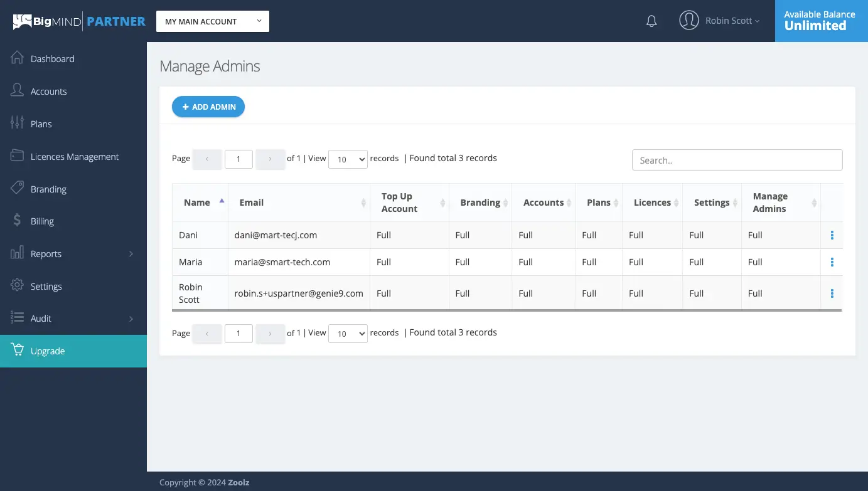
Task: Click the Branding tag icon
Action: tap(17, 188)
